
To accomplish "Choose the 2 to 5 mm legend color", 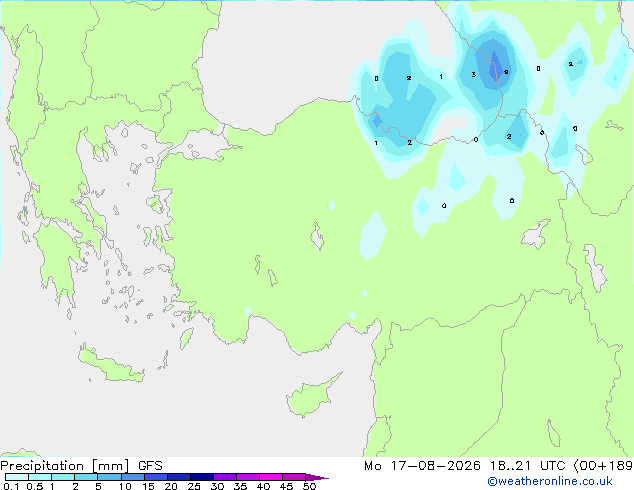I will click(86, 477).
